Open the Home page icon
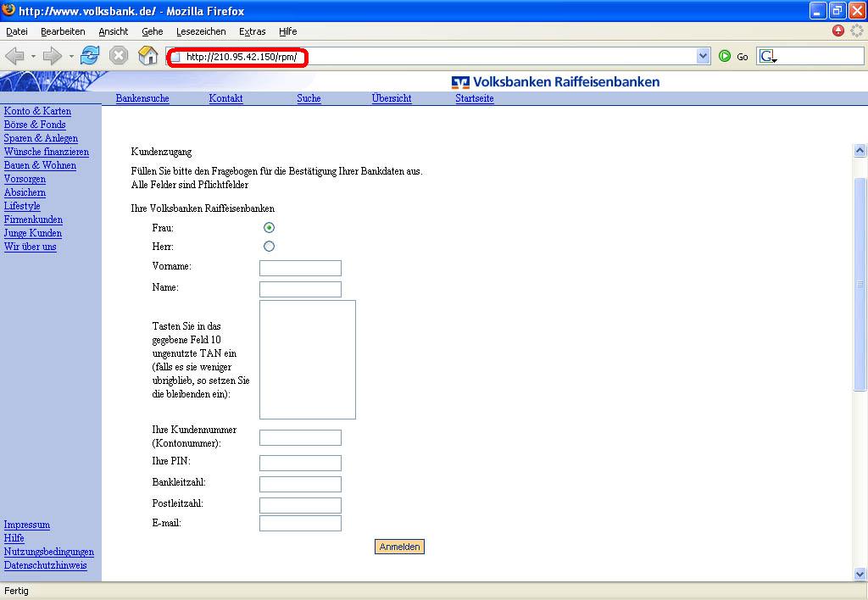This screenshot has height=600, width=868. (147, 56)
